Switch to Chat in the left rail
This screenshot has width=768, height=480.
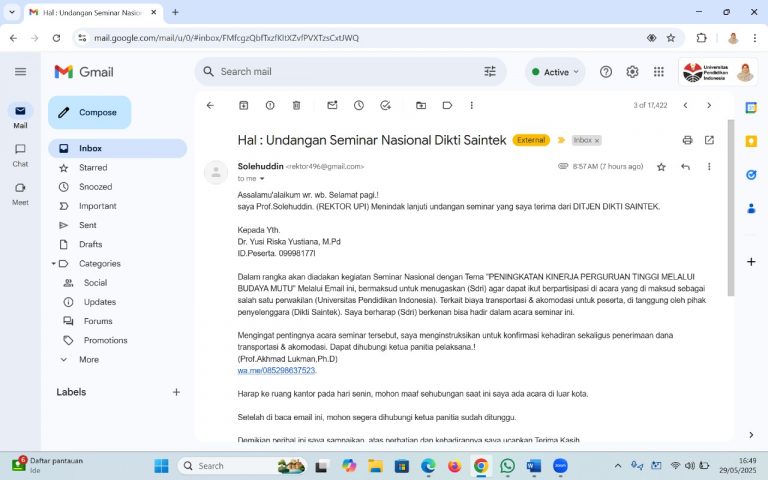[20, 155]
